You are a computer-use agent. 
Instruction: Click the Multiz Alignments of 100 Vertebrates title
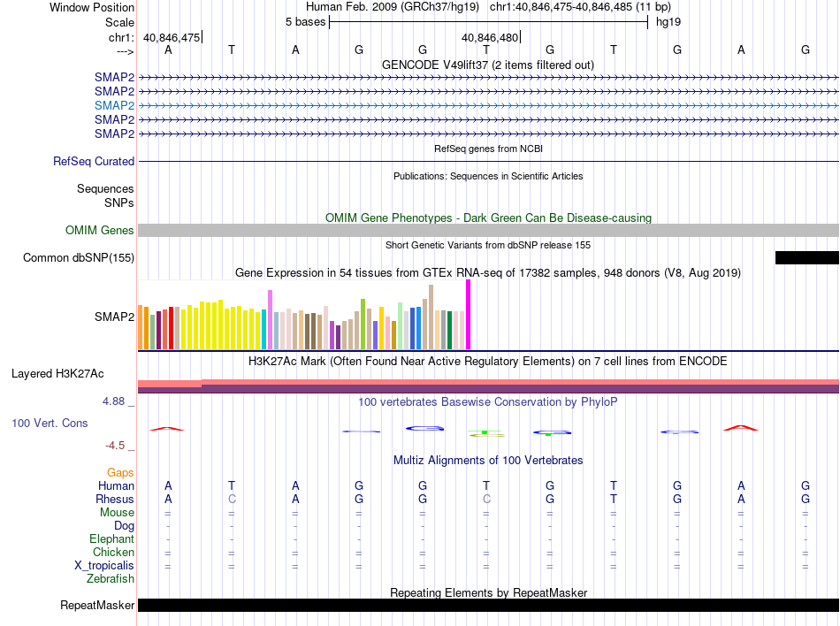pyautogui.click(x=488, y=460)
